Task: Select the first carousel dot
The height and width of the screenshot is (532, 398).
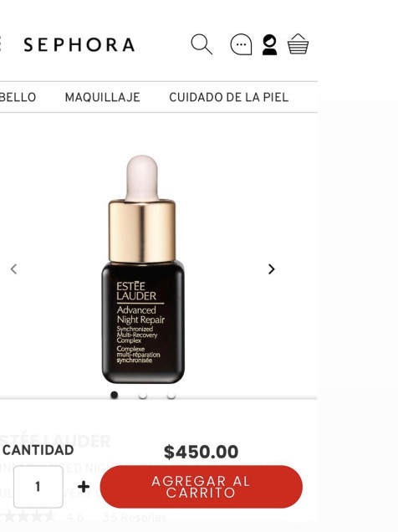Action: tap(115, 395)
